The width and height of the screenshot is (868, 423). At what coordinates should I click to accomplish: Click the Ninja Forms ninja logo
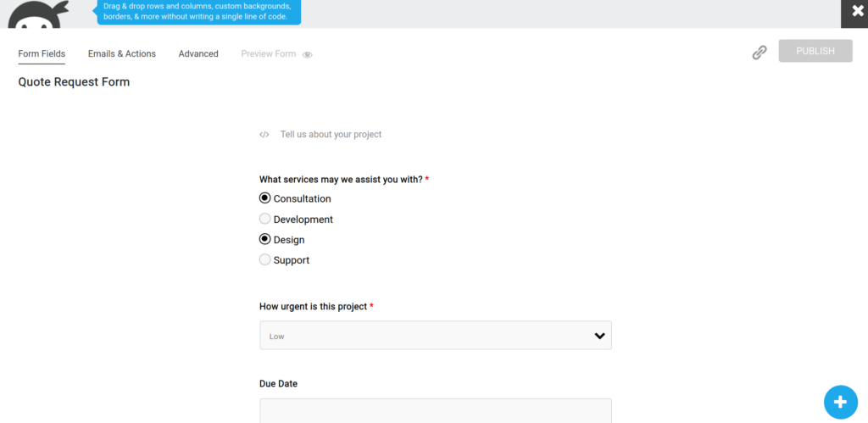38,14
